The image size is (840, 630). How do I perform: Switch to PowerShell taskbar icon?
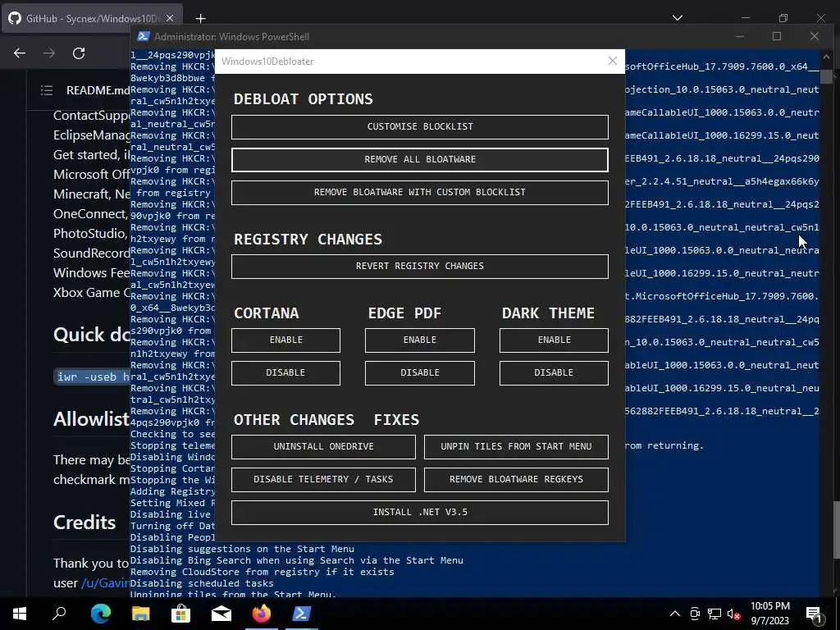point(302,614)
